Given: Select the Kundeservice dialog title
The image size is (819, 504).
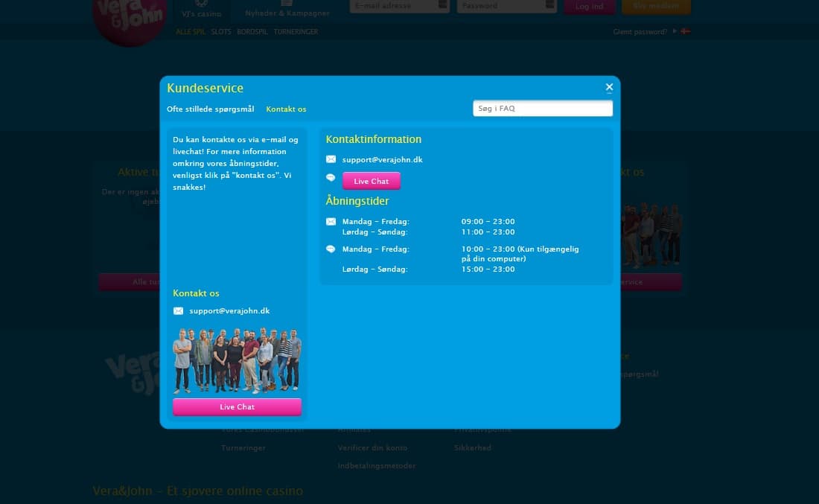Looking at the screenshot, I should click(x=205, y=88).
